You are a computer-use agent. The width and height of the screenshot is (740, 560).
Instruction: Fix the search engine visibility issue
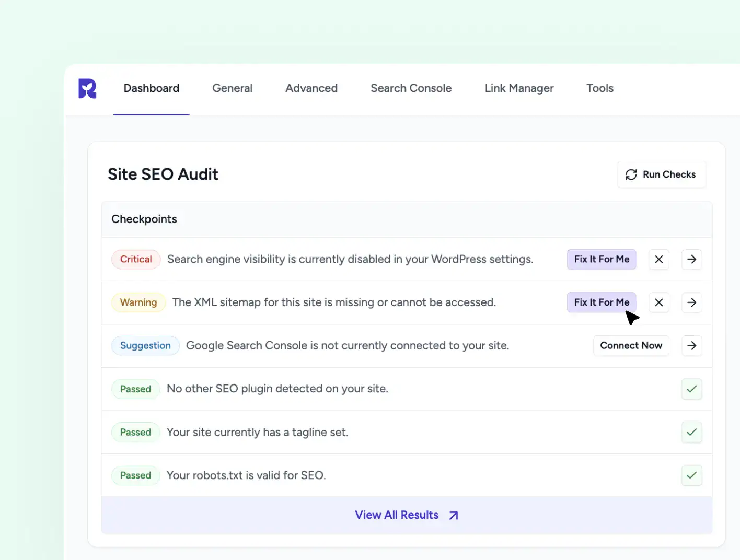(602, 259)
